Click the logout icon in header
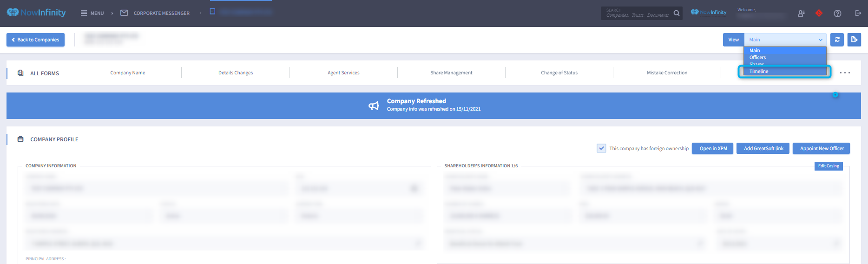 (x=858, y=13)
